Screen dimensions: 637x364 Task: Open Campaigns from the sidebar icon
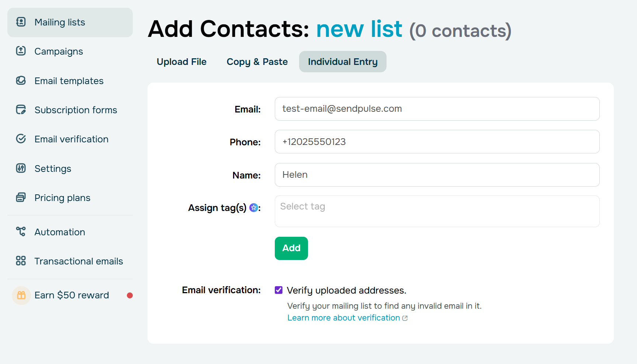[x=21, y=51]
